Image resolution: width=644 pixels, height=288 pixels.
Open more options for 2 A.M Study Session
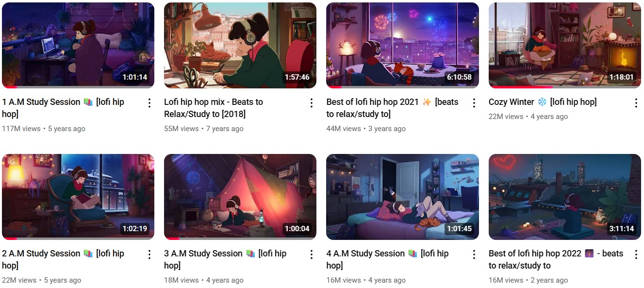coord(149,254)
